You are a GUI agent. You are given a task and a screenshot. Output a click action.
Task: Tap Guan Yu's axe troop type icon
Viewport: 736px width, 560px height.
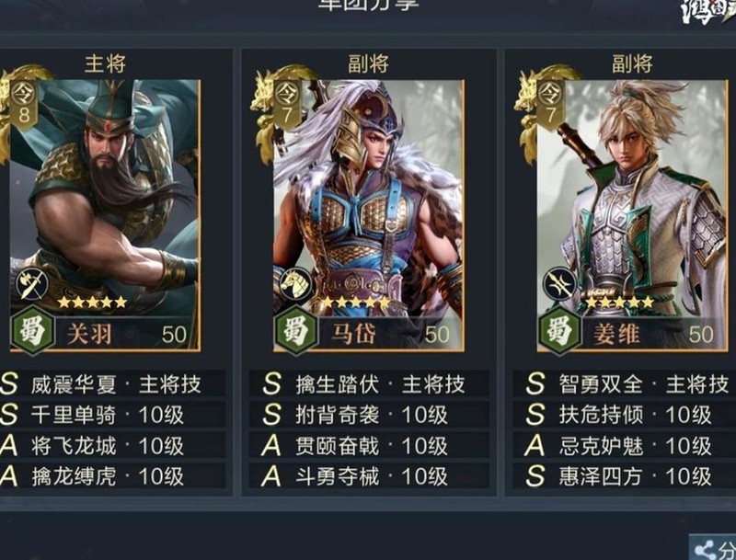(32, 284)
